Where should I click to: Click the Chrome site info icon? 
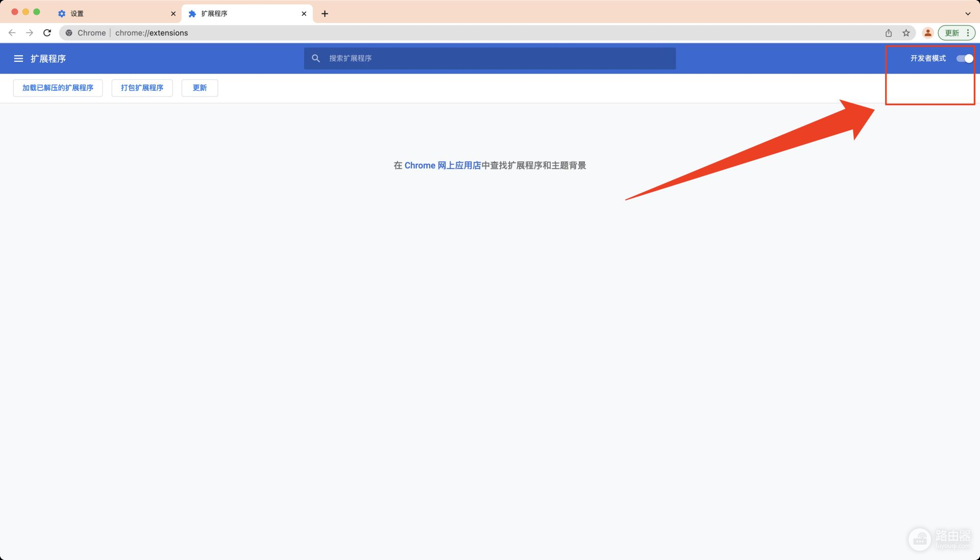click(x=69, y=33)
